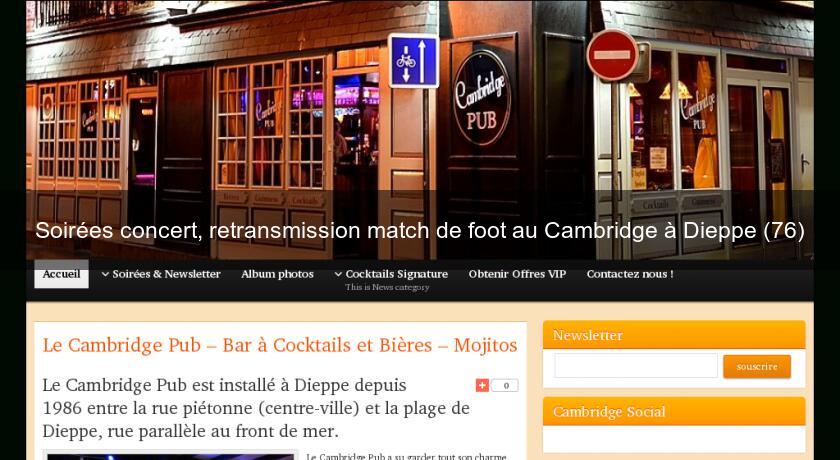Click the souscrire newsletter button
The height and width of the screenshot is (460, 840).
click(756, 366)
